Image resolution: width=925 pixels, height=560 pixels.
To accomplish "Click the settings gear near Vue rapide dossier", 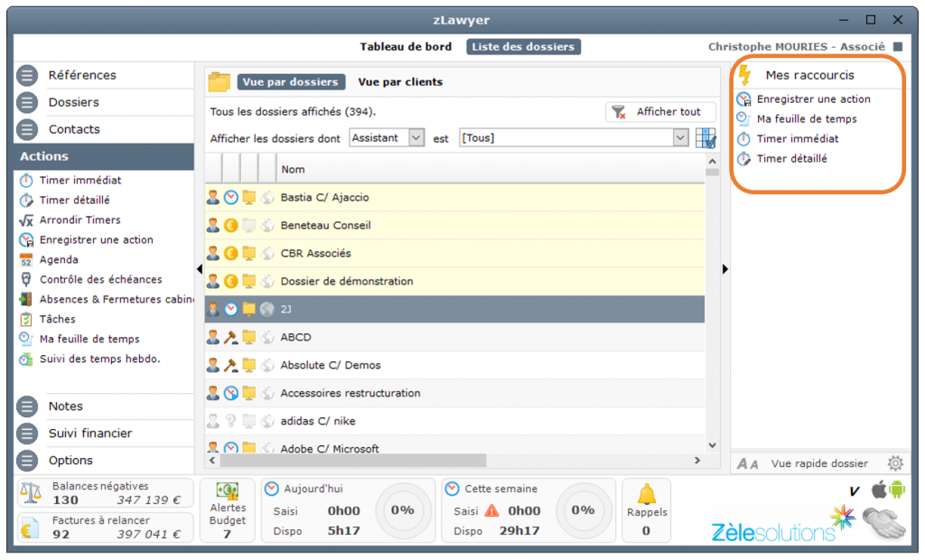I will pos(894,463).
